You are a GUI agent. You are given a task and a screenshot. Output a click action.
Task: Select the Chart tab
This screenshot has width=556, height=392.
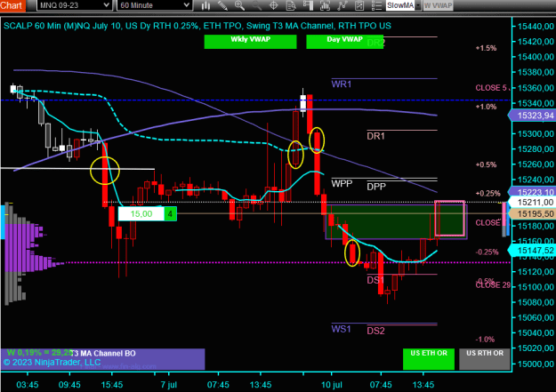[x=12, y=5]
